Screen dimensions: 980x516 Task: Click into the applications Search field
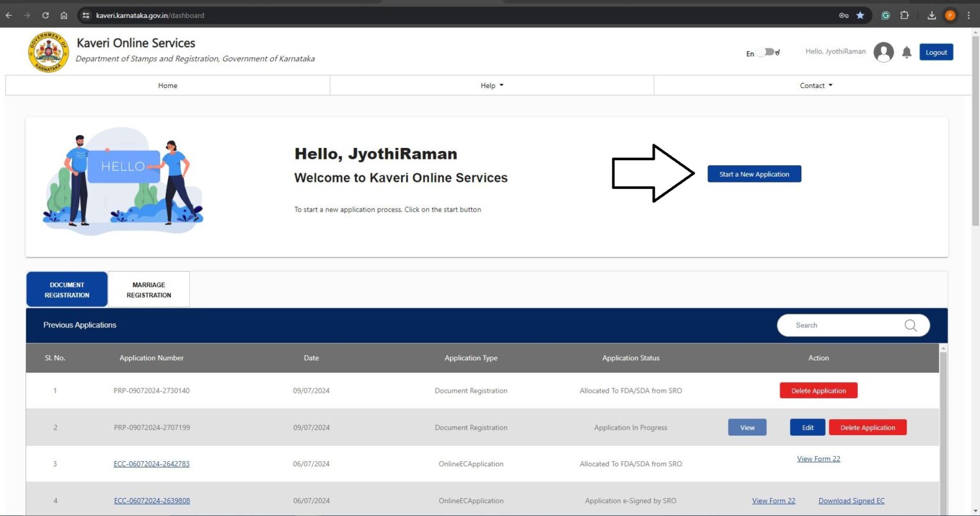pyautogui.click(x=842, y=325)
